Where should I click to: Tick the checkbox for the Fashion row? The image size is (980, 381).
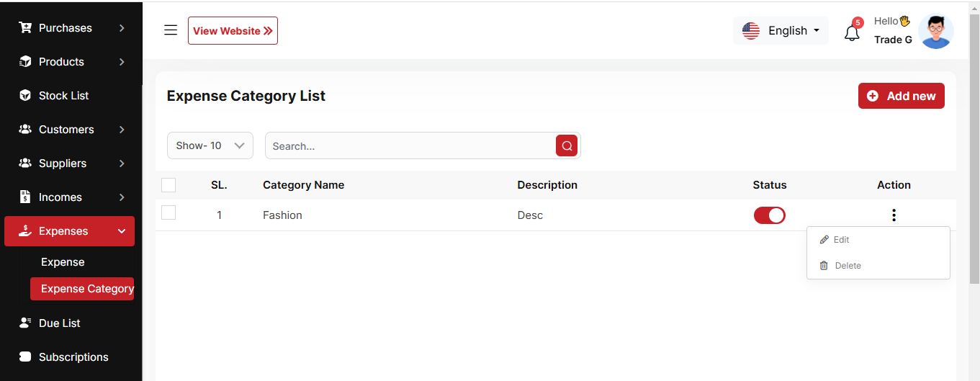[168, 212]
